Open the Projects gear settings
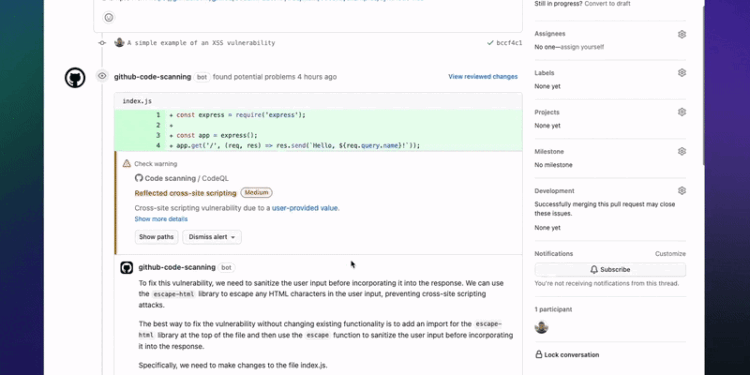This screenshot has width=750, height=375. (682, 112)
